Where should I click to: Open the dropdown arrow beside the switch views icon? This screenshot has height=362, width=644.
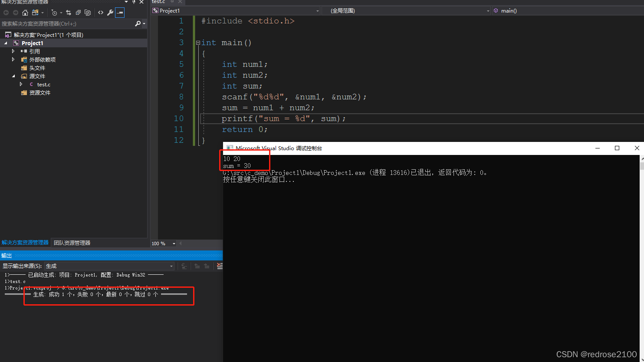click(x=42, y=13)
